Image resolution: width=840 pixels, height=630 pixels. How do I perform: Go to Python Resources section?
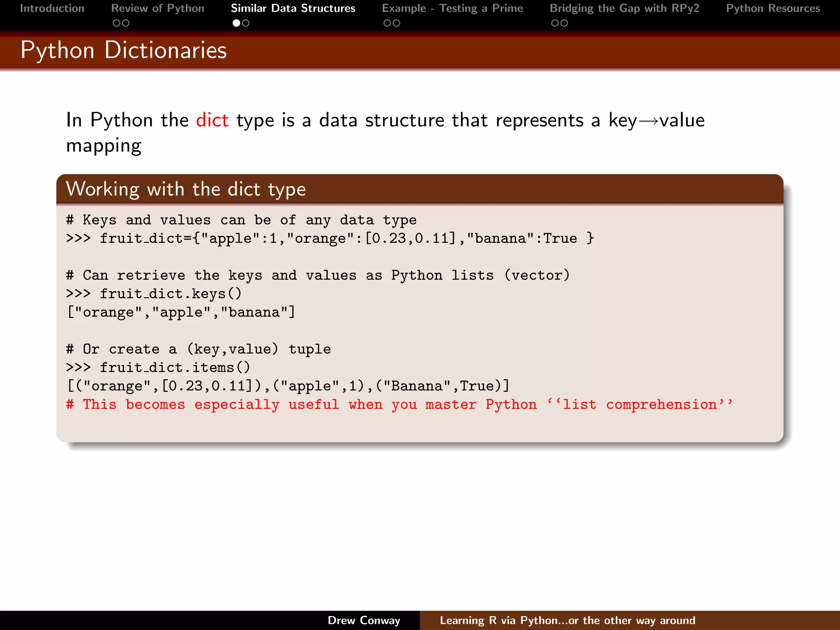(x=773, y=8)
